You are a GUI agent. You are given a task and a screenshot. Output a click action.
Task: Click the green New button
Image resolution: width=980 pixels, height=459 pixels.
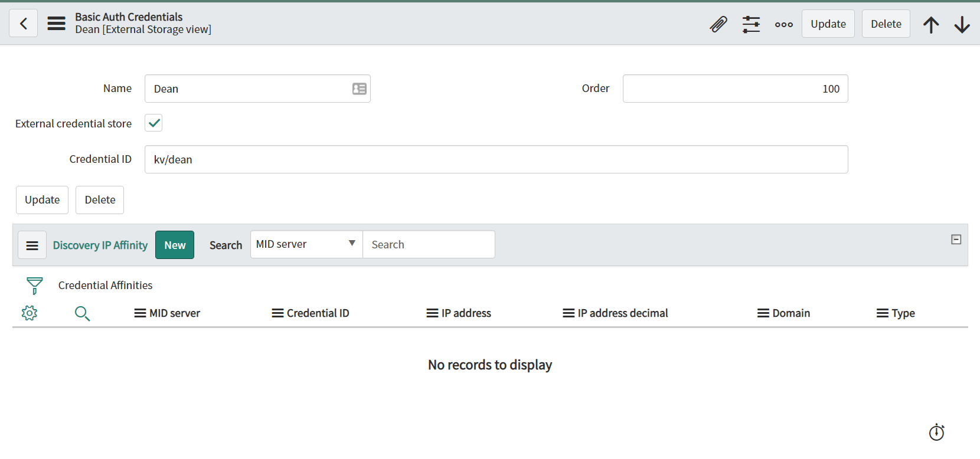175,245
